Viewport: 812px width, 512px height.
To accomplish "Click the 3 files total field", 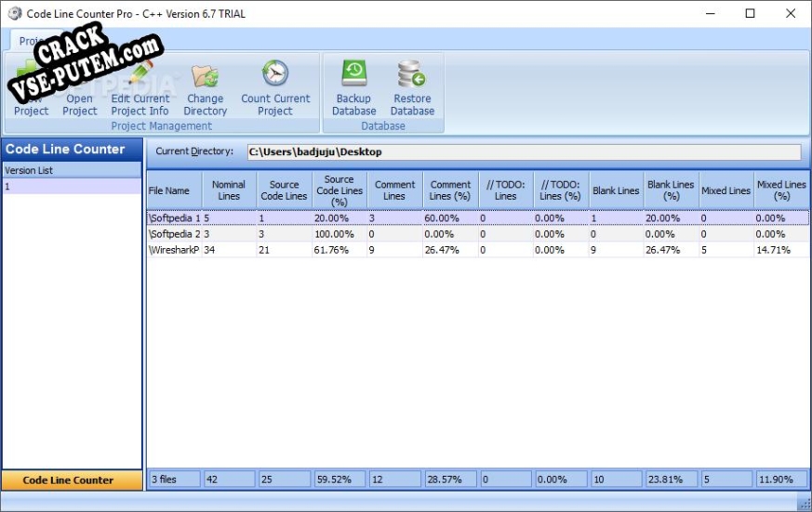I will pyautogui.click(x=175, y=479).
